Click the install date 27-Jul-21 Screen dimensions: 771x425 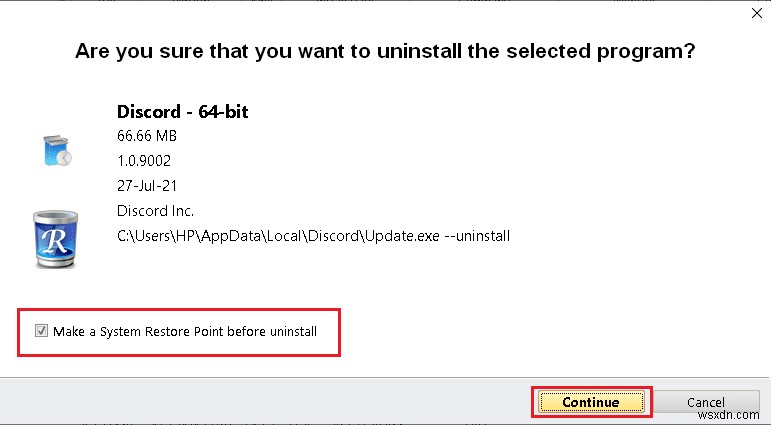pyautogui.click(x=145, y=185)
